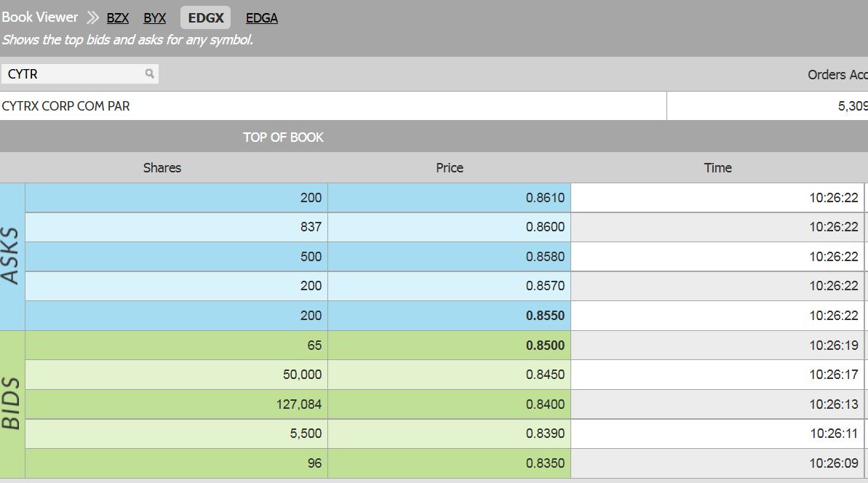Click the 837 shares ask cell
This screenshot has width=868, height=483.
(311, 227)
